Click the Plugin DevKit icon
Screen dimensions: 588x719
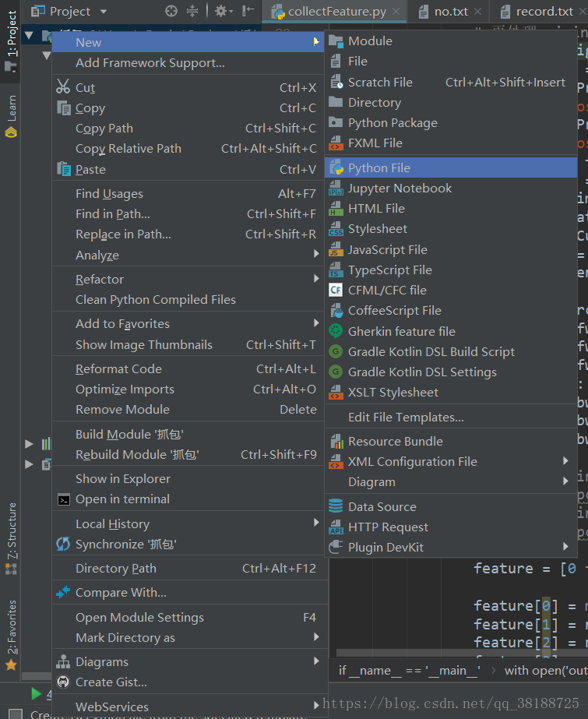tap(336, 547)
